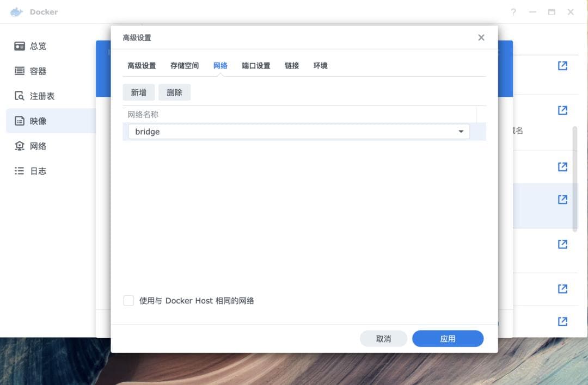Click the scrollbar in the image list
The image size is (588, 385).
(x=574, y=179)
